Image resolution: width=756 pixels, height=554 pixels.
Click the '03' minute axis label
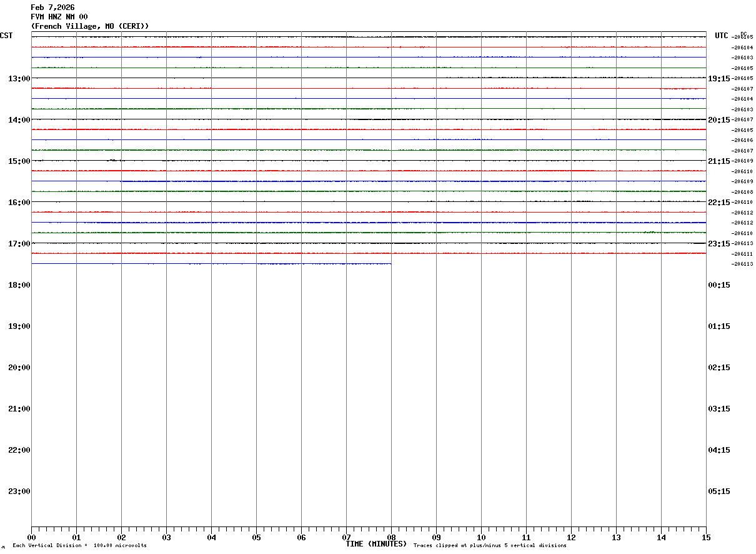click(166, 537)
